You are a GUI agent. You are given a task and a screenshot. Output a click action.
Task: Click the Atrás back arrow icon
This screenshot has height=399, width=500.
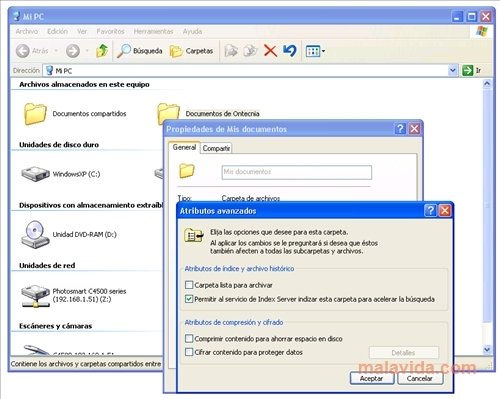[x=23, y=51]
